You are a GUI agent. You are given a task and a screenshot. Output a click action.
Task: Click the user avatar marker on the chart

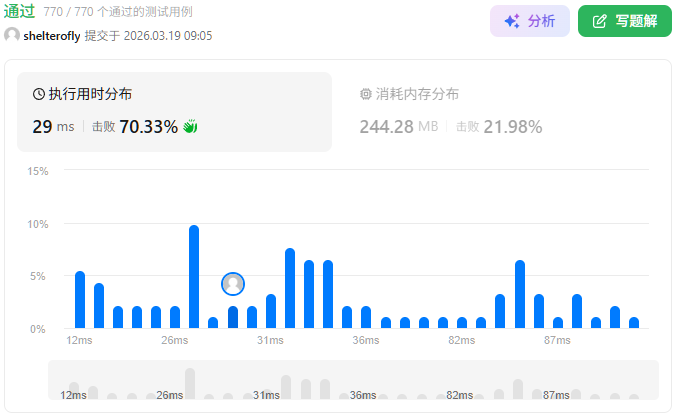pyautogui.click(x=233, y=284)
